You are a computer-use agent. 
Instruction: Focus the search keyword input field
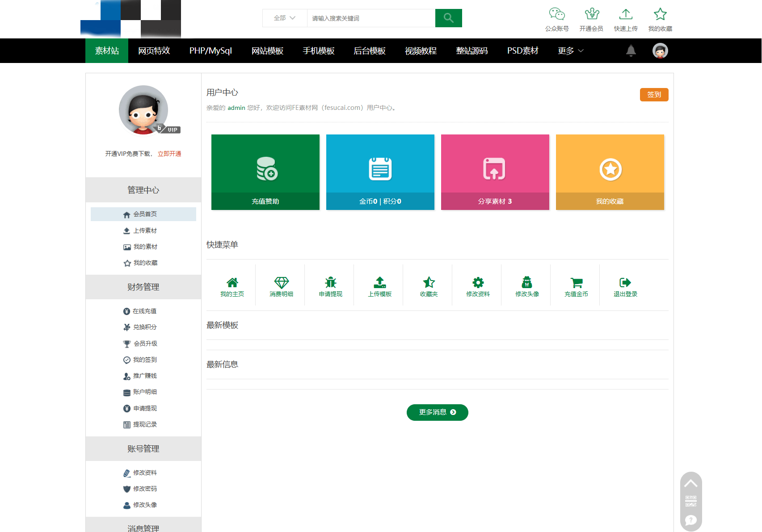click(371, 18)
